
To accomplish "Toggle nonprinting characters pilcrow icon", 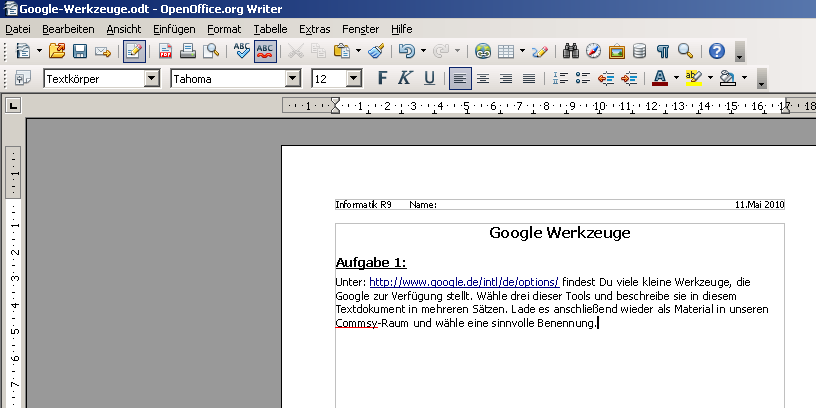I will click(662, 51).
